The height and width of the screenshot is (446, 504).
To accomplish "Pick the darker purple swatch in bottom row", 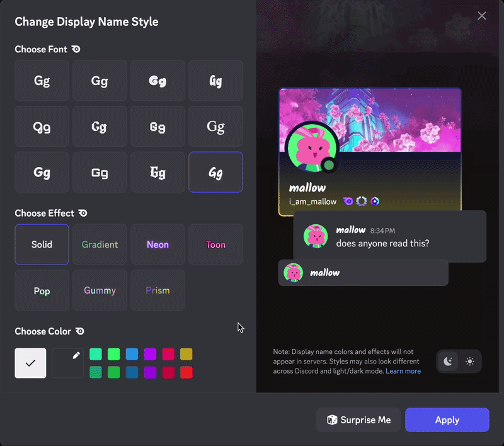I will click(x=150, y=372).
